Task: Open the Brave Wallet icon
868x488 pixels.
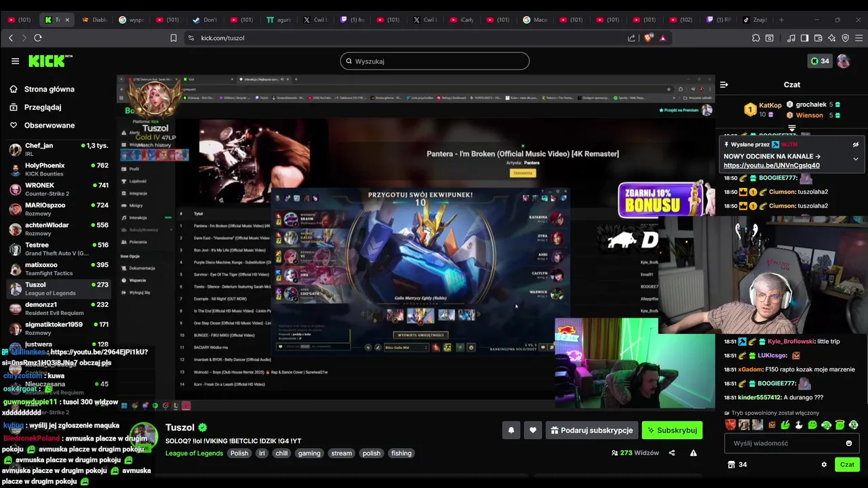Action: pos(818,38)
